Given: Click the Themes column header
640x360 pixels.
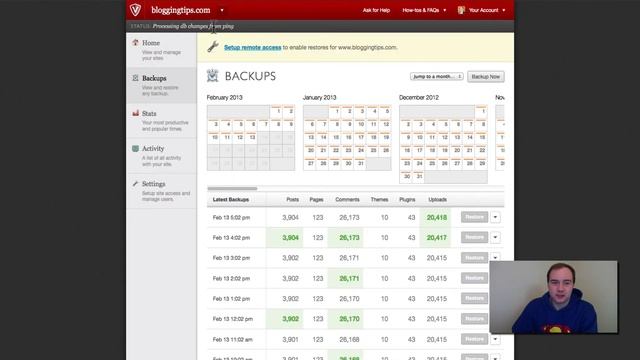Looking at the screenshot, I should click(379, 200).
